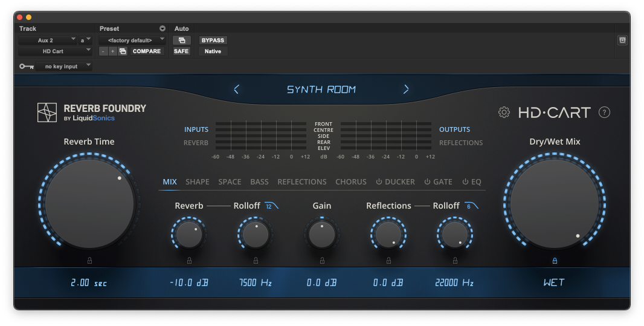Toggle the lock under Reflections Rolloff knob
Image resolution: width=644 pixels, height=326 pixels.
tap(455, 260)
